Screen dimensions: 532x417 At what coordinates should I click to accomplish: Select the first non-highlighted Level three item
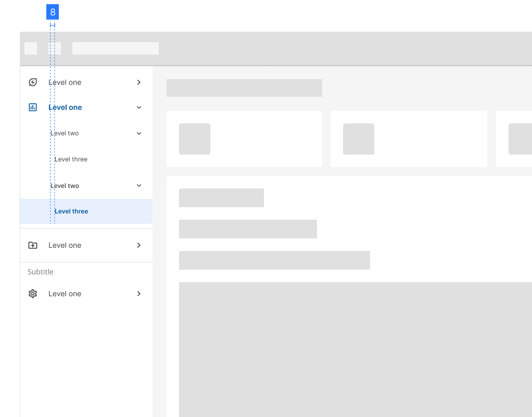coord(71,159)
